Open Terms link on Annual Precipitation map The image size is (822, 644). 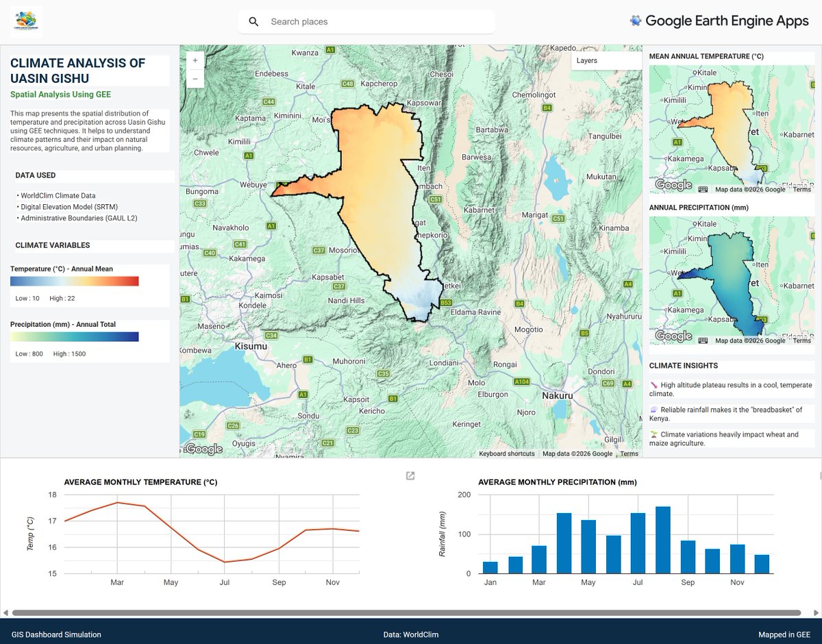coord(801,340)
